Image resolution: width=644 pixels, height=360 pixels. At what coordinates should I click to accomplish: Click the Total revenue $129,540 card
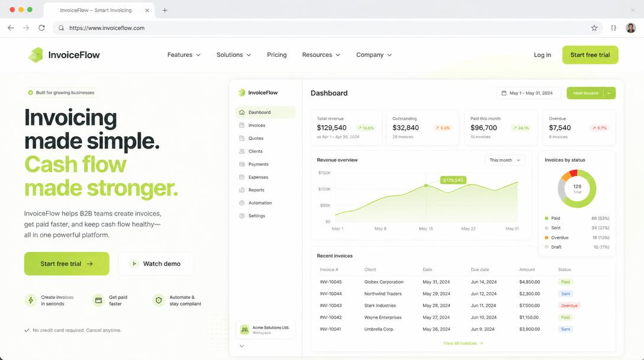click(346, 127)
